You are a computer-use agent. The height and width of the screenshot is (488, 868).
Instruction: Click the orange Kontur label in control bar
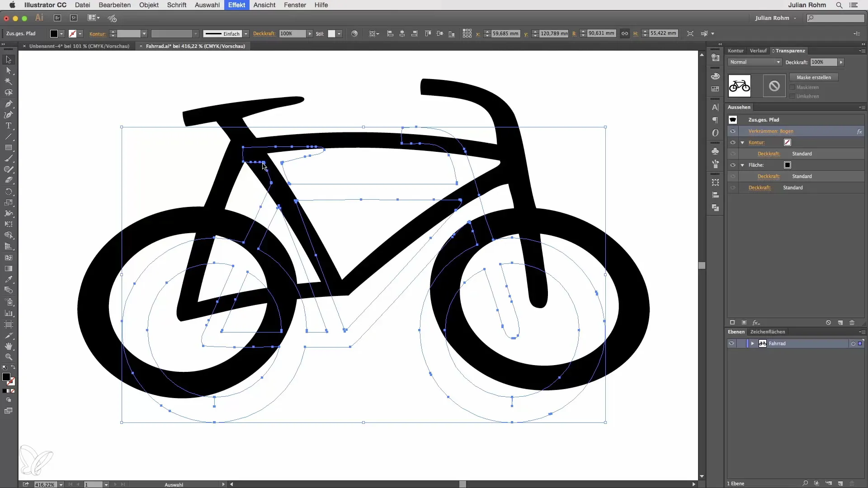point(98,34)
